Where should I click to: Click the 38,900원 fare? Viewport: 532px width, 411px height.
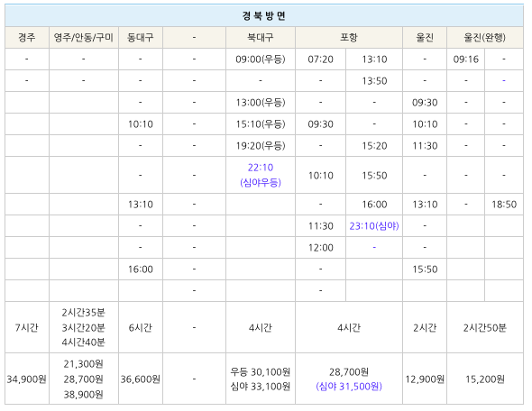pos(84,395)
